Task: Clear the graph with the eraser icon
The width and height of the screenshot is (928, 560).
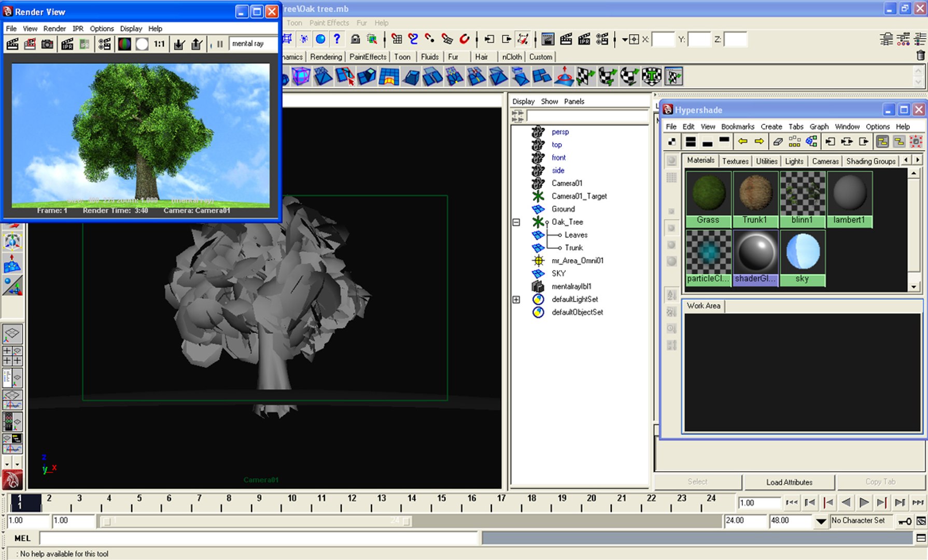Action: tap(778, 142)
